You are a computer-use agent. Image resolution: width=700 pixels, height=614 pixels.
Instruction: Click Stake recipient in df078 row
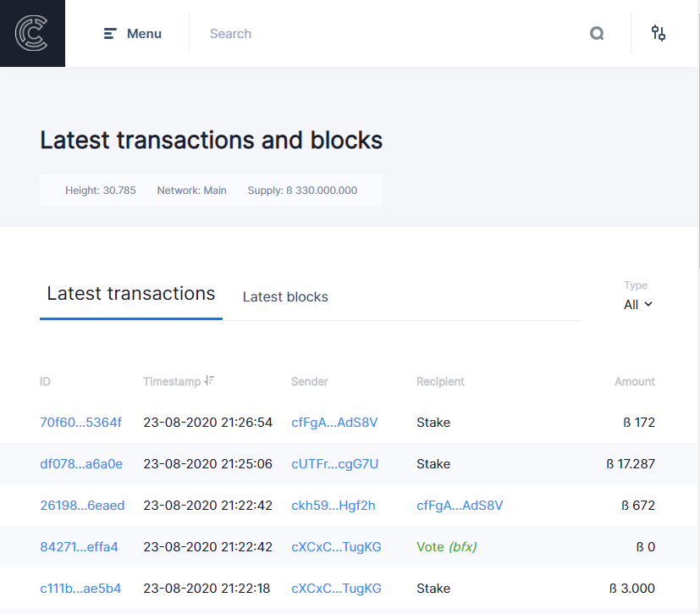click(x=433, y=464)
